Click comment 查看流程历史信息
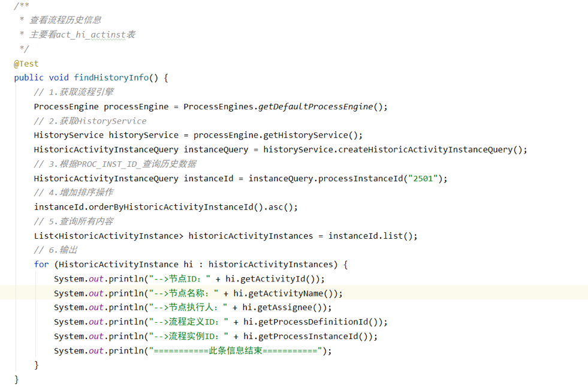This screenshot has height=387, width=588. pos(65,20)
